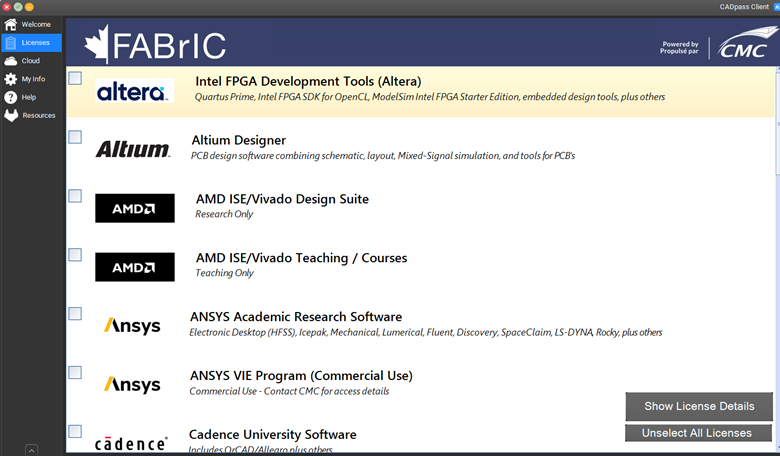Open the Welcome menu item
This screenshot has height=456, width=780.
click(31, 24)
